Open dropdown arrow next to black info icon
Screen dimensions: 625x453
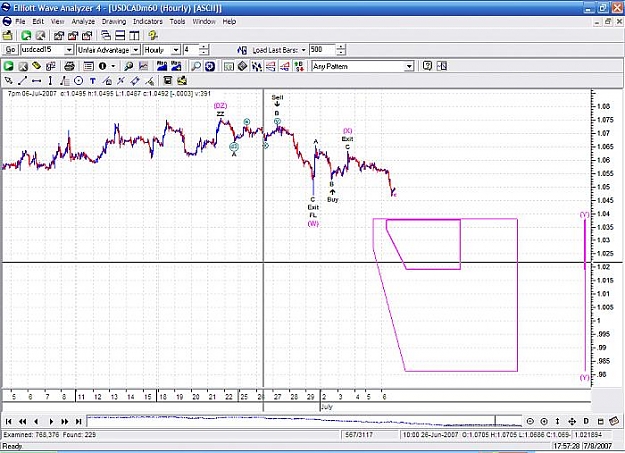tap(113, 66)
